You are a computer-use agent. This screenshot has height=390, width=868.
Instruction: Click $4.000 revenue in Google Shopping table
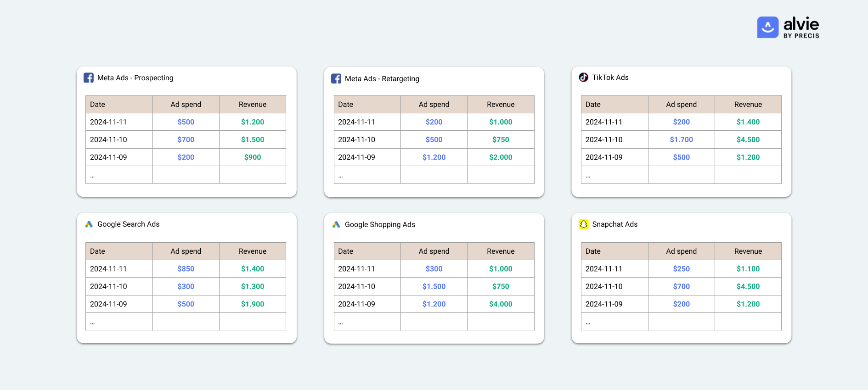(501, 304)
